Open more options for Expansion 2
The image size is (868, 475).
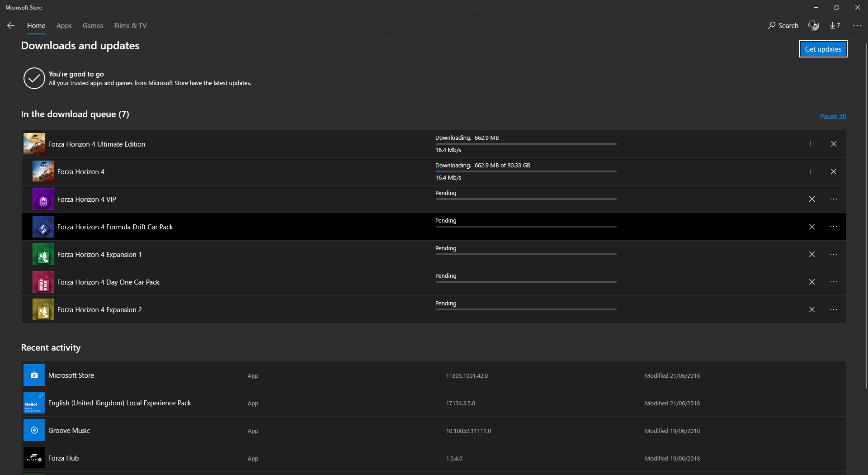[834, 309]
